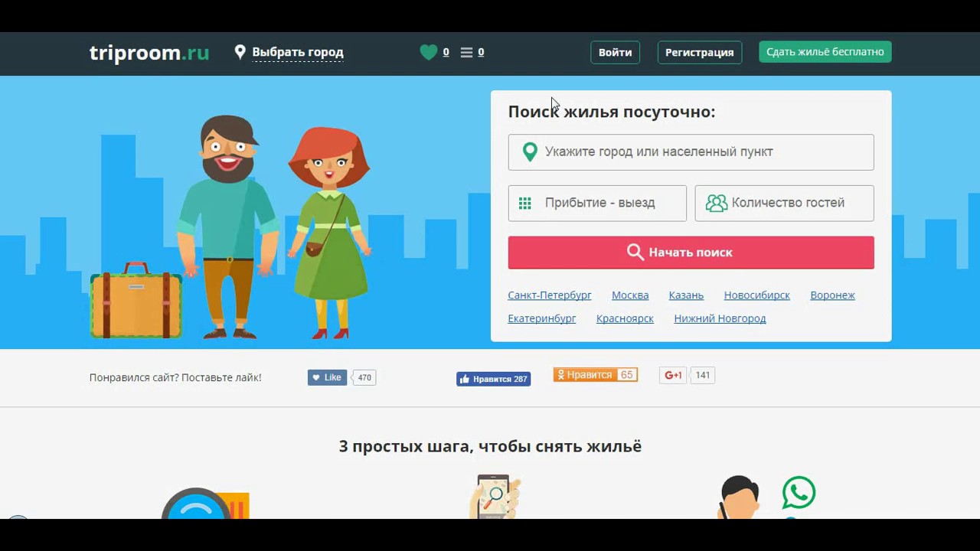The image size is (980, 551).
Task: Click the WhatsApp icon
Action: pos(799,493)
